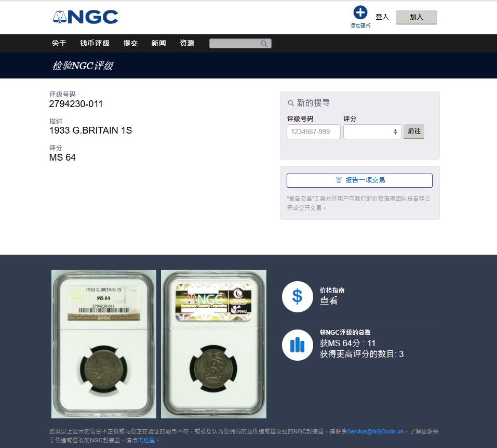The image size is (497, 448).
Task: Click the blue plus add-coin icon
Action: pos(360,12)
